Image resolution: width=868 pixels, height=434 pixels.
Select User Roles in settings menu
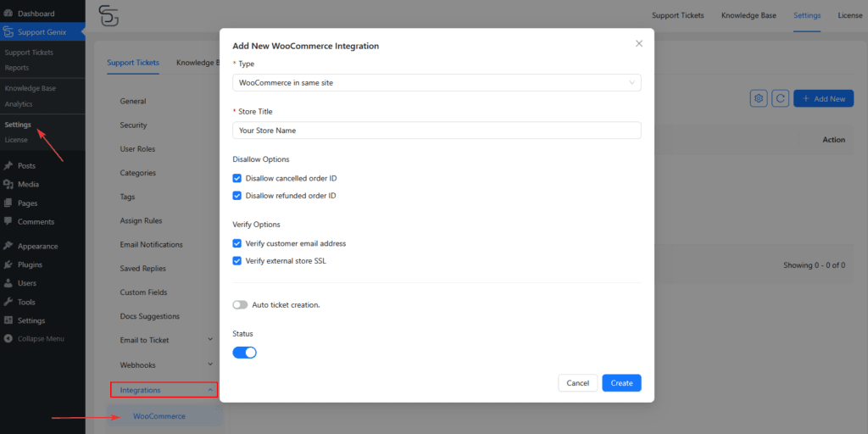tap(137, 149)
